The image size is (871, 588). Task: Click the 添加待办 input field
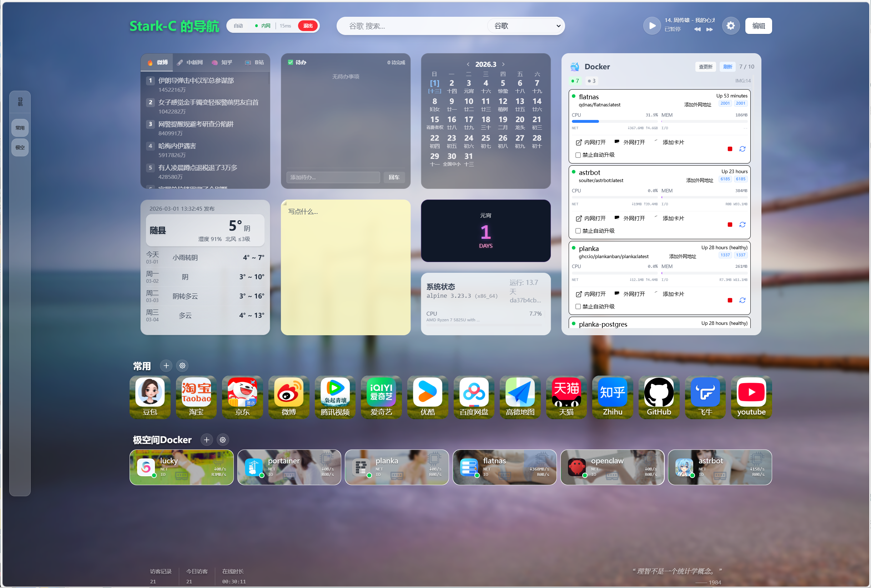tap(333, 177)
